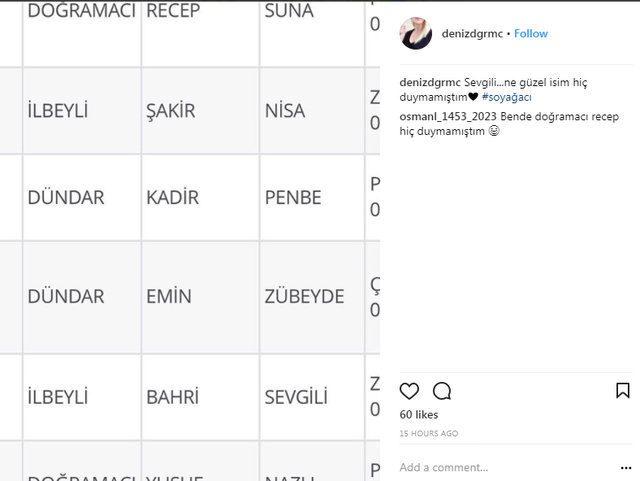Viewport: 640px width, 481px height.
Task: View the 60 likes list
Action: (419, 414)
